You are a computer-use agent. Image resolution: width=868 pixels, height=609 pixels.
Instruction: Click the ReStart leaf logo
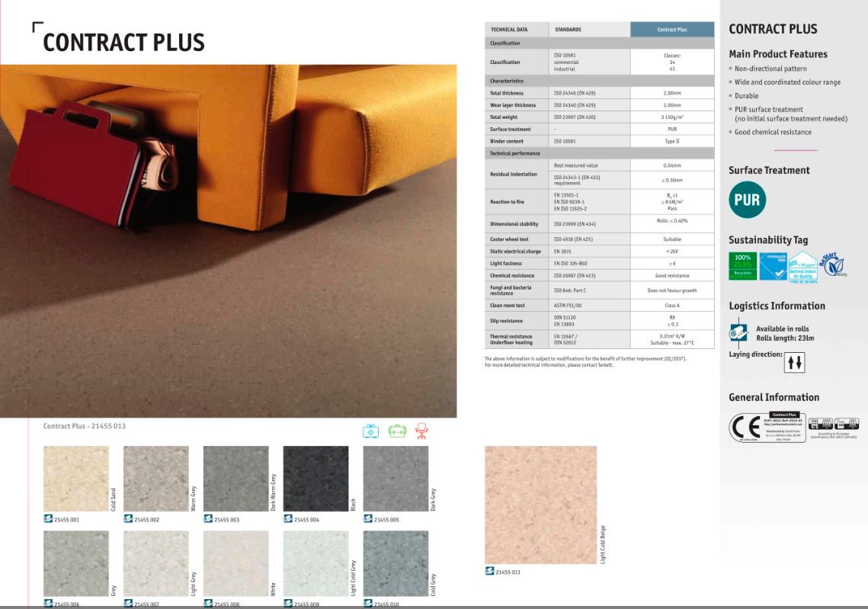click(x=833, y=264)
